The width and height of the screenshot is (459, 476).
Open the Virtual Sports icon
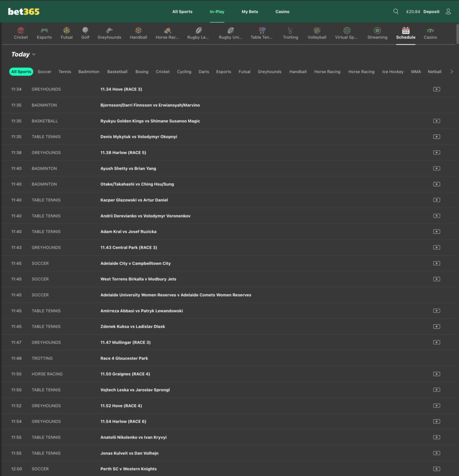tap(347, 30)
